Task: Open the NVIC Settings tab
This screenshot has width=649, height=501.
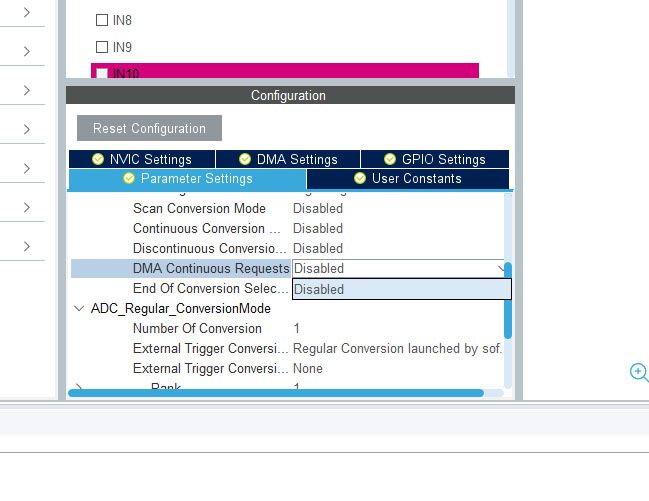Action: coord(142,159)
